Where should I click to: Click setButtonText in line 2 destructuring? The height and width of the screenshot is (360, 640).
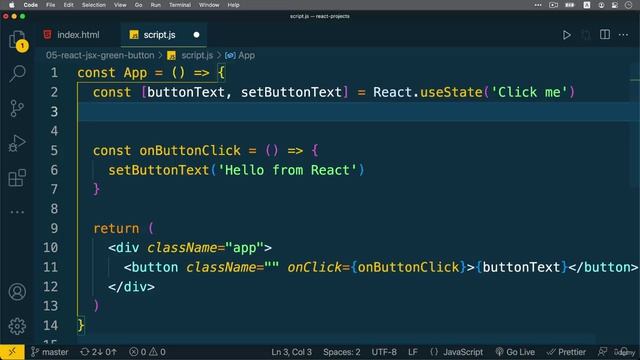point(291,92)
